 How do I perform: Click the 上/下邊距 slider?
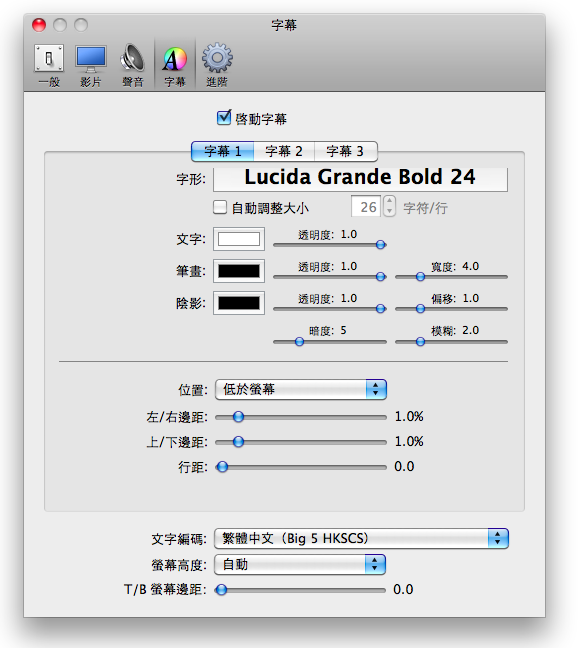point(301,442)
